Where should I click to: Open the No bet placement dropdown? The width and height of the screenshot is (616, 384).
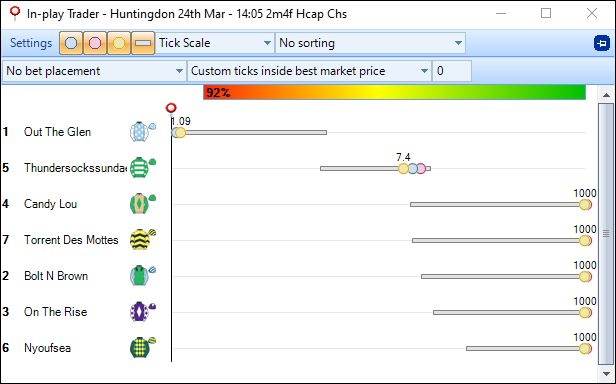click(x=94, y=71)
